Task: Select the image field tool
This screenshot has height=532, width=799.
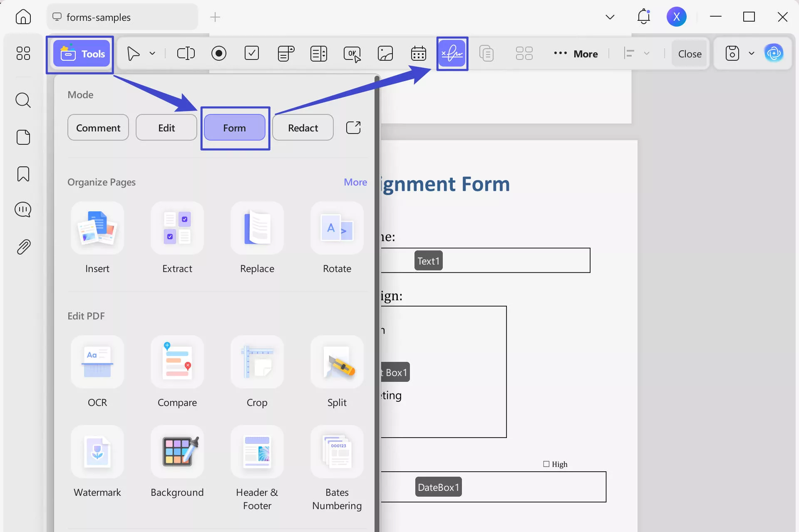Action: (x=385, y=53)
